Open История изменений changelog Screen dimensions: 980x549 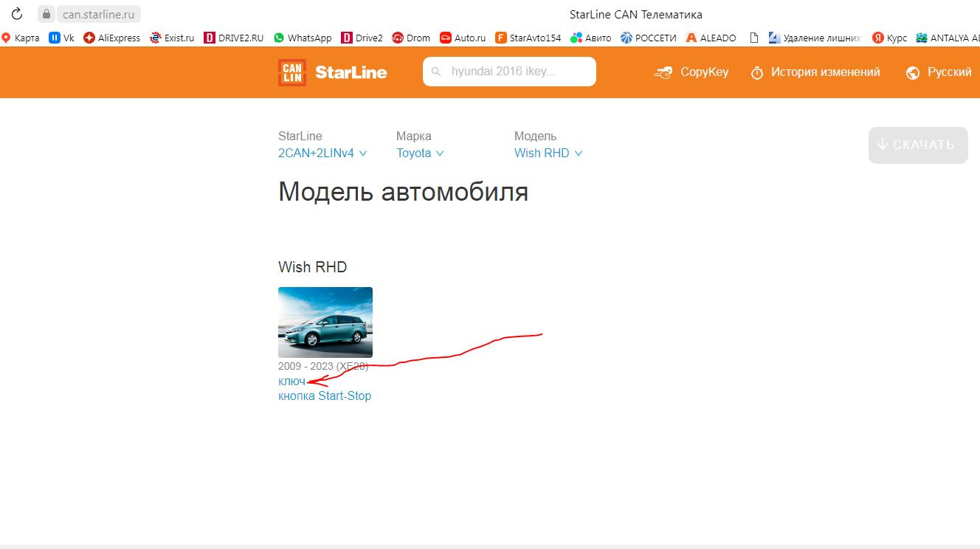coord(815,72)
